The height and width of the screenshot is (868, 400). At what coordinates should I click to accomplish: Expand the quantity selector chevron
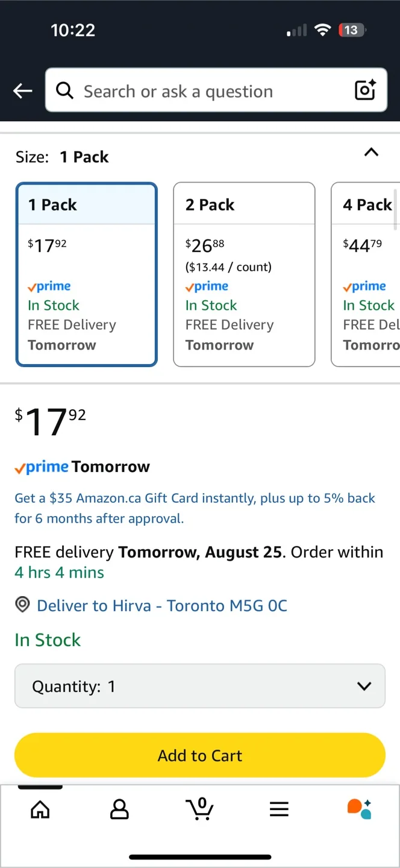364,685
